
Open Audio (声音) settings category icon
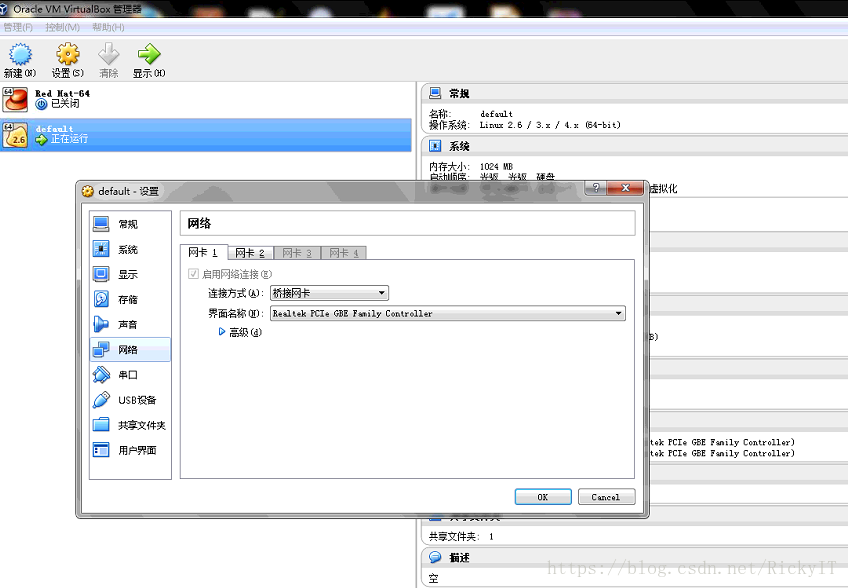coord(101,324)
